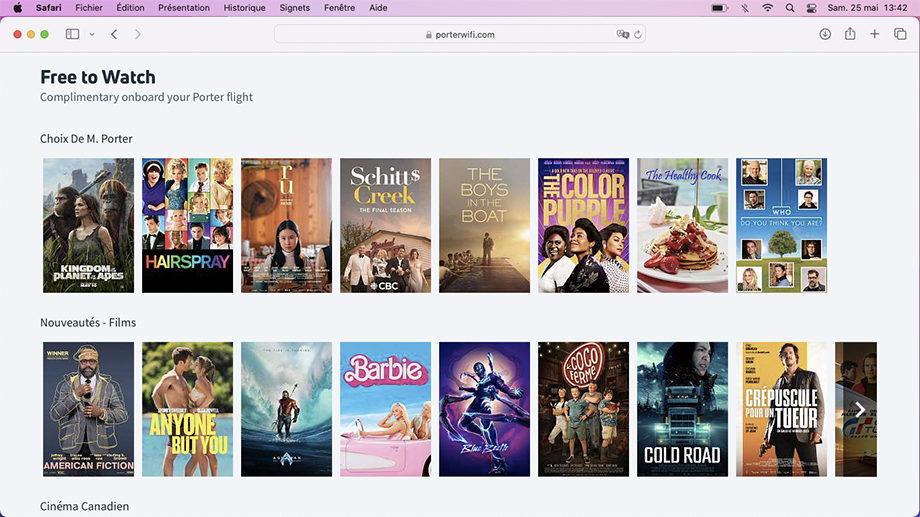This screenshot has height=517, width=920.
Task: Select the American Fiction poster
Action: (x=88, y=409)
